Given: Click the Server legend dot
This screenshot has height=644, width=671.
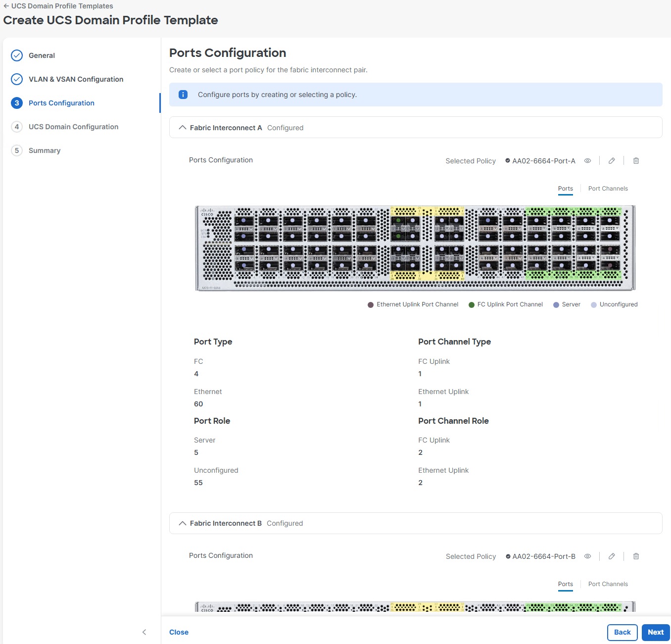Looking at the screenshot, I should pyautogui.click(x=556, y=305).
